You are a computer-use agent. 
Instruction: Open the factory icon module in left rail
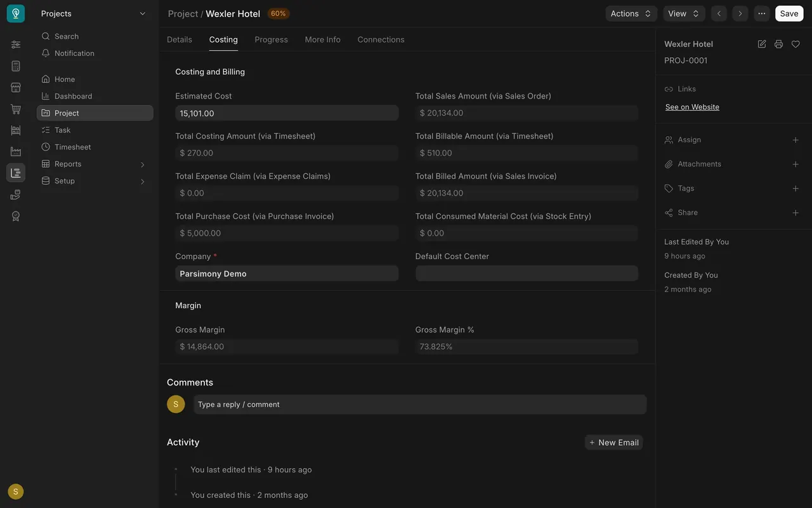pos(16,152)
